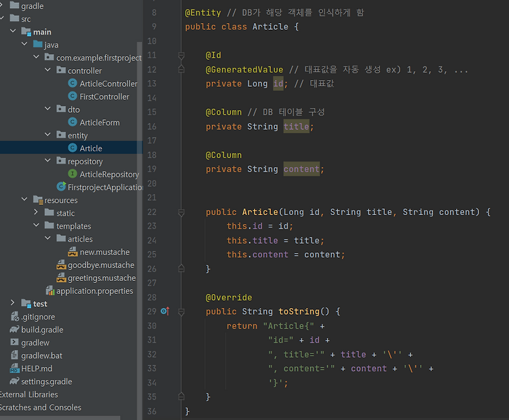Expand the static folder
This screenshot has width=509, height=420.
point(36,212)
